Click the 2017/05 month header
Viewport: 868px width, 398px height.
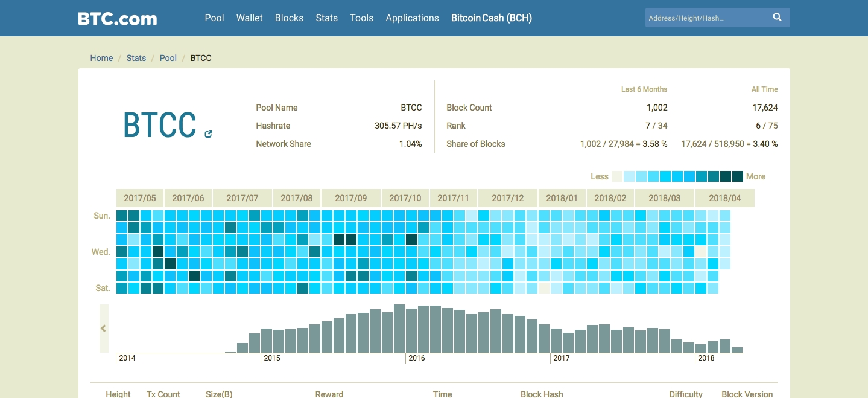140,198
